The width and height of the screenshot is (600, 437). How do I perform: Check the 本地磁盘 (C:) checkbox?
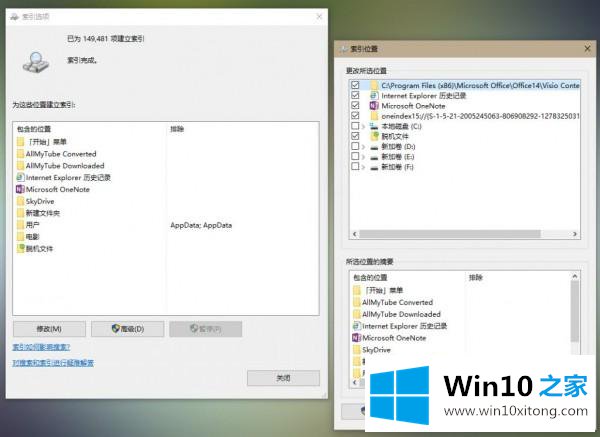(x=355, y=126)
